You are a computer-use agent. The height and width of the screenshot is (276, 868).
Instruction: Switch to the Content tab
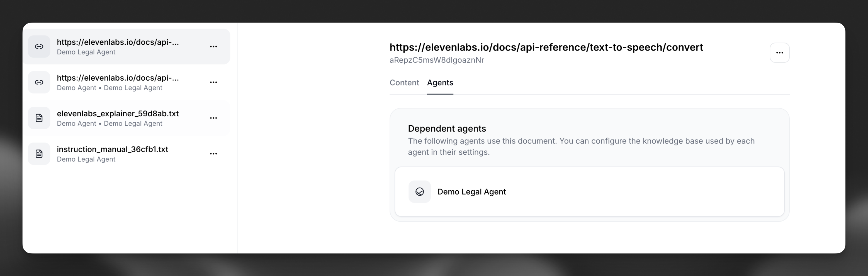point(404,83)
